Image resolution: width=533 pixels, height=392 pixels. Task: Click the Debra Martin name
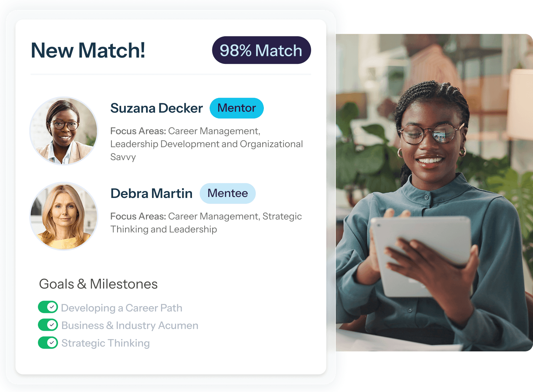click(x=151, y=193)
